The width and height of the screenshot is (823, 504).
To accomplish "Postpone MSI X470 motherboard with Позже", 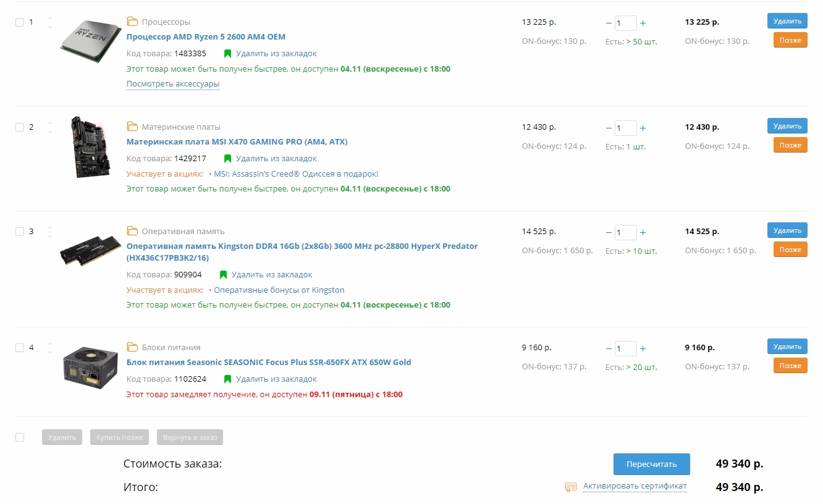I will (x=790, y=145).
